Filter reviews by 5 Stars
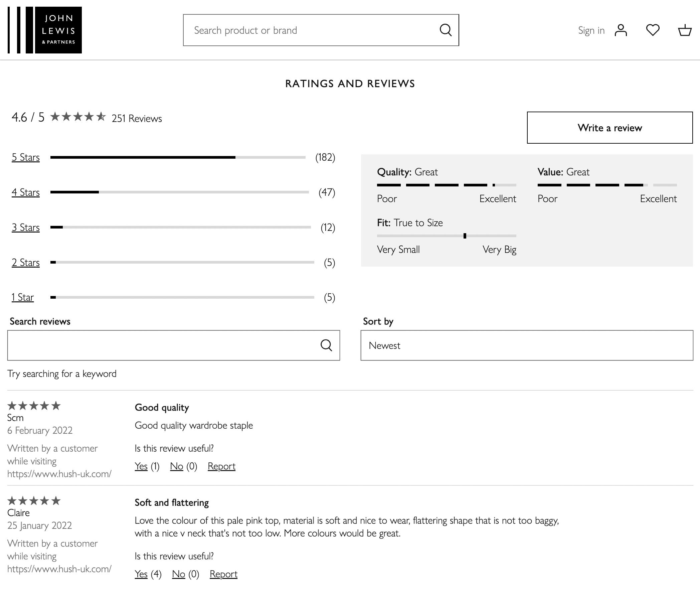Screen dimensions: 700x589 26,157
